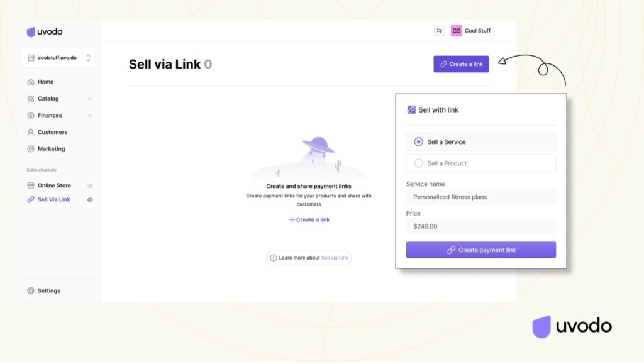Click the purple Create a link button
This screenshot has width=644, height=364.
461,64
